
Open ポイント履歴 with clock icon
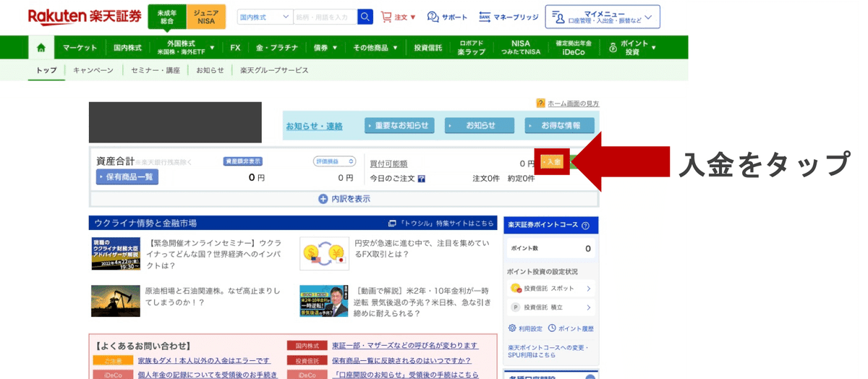tap(571, 328)
